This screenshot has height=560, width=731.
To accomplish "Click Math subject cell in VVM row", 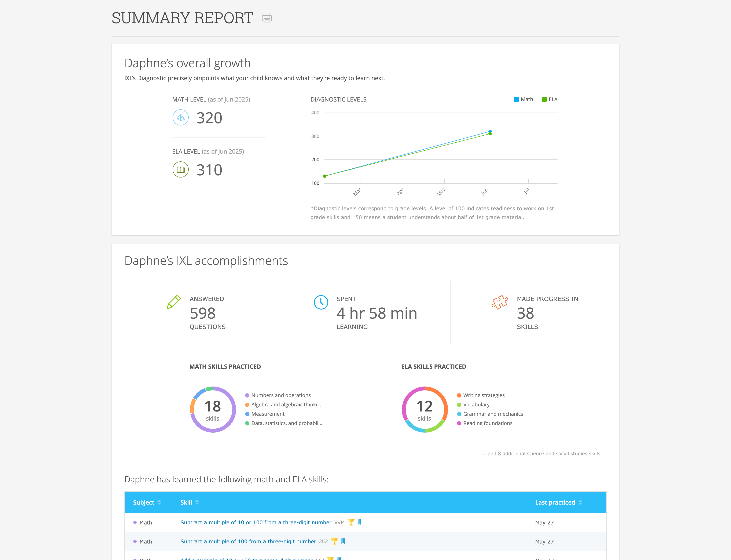I will (x=143, y=523).
